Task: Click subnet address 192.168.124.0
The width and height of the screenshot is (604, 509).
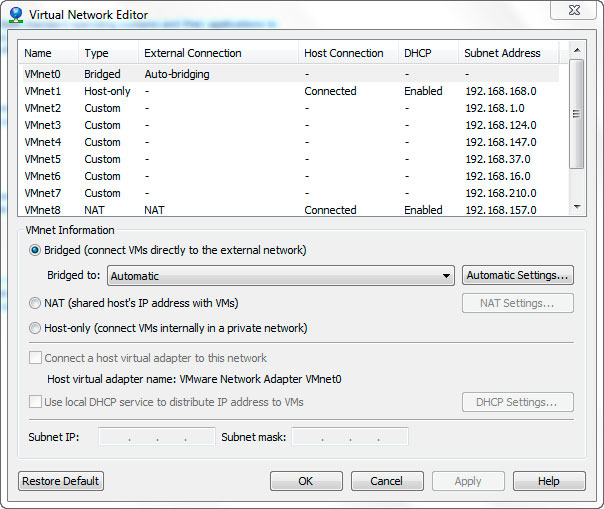Action: [501, 125]
